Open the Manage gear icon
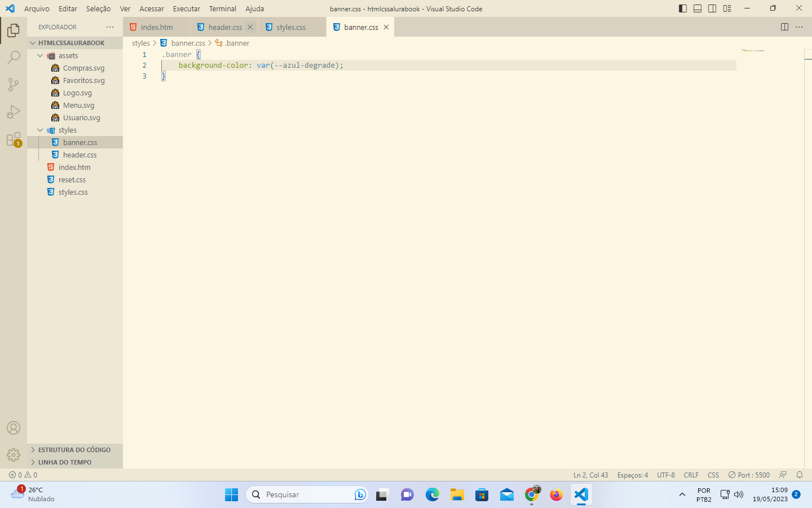 14,455
